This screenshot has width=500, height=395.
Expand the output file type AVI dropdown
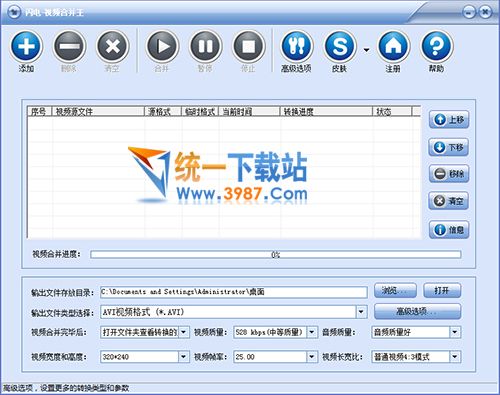tap(361, 312)
